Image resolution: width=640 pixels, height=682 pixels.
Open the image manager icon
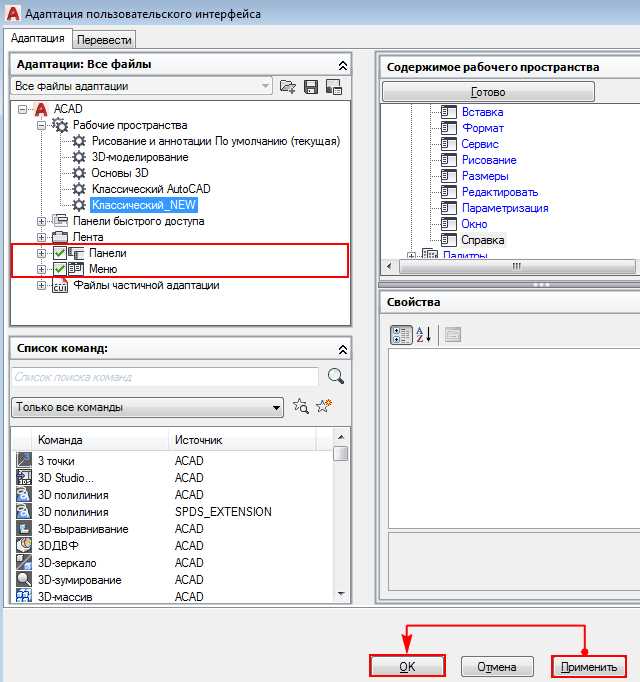pyautogui.click(x=334, y=87)
